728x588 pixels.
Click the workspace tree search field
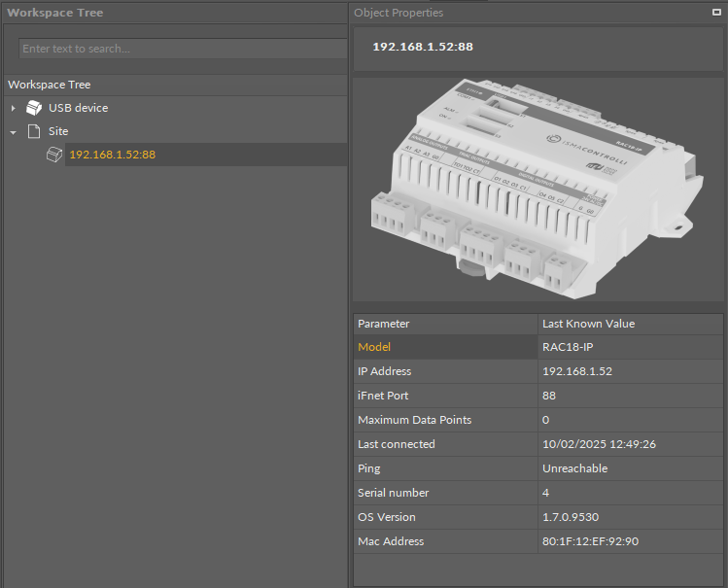(x=182, y=49)
